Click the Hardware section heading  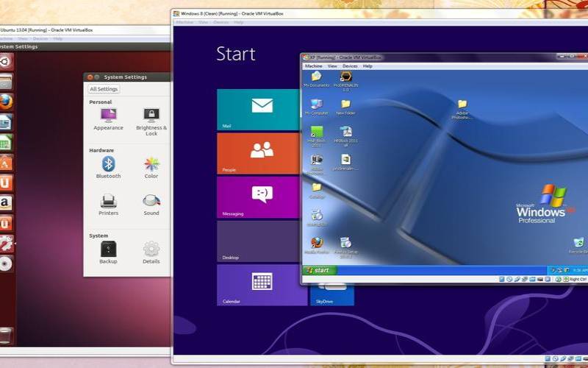[101, 150]
